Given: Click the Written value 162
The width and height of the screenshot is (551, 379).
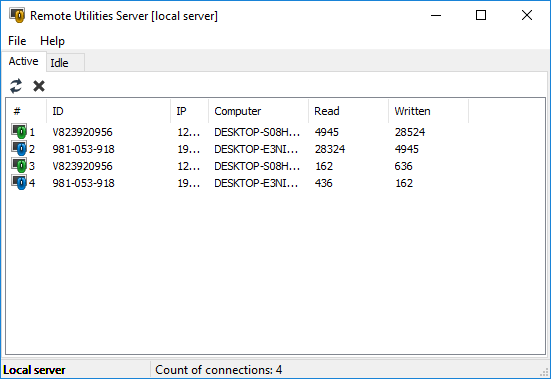Looking at the screenshot, I should 404,183.
